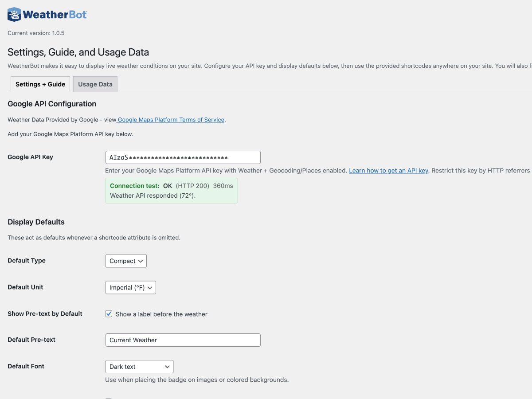Uncheck Show a label before the weather
The image size is (532, 399).
tap(109, 314)
